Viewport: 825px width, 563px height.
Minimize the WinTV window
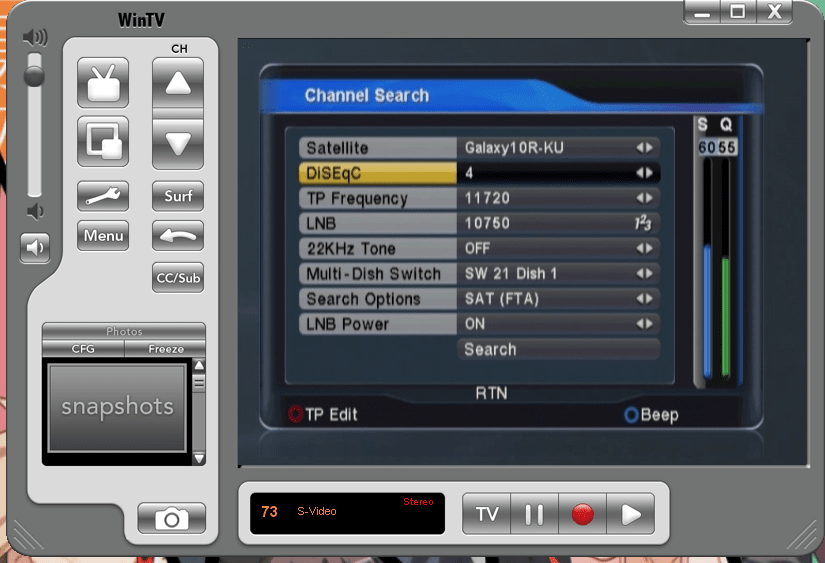coord(702,12)
